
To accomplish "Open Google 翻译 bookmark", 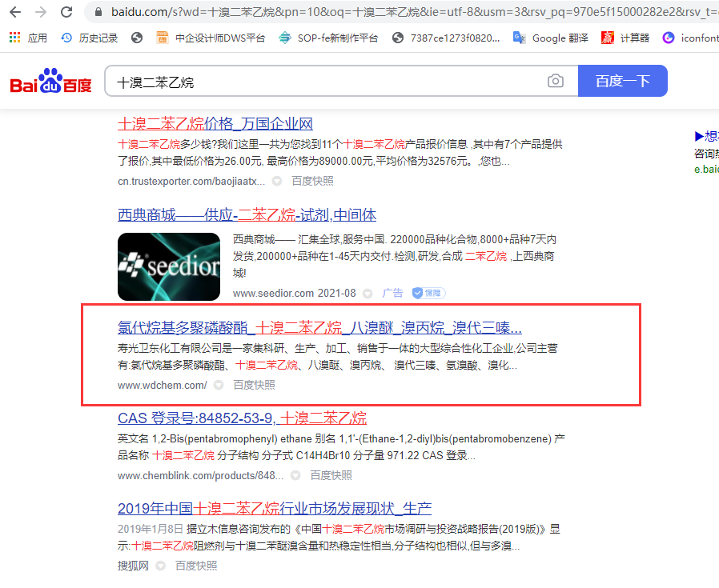I will click(x=551, y=38).
